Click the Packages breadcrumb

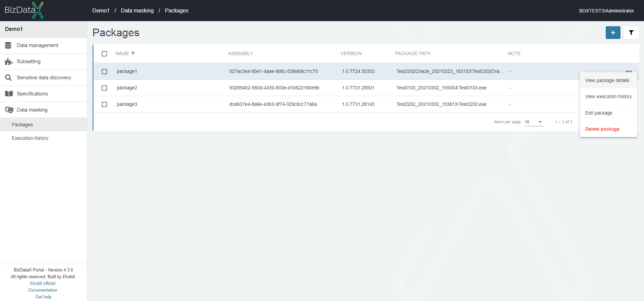177,10
